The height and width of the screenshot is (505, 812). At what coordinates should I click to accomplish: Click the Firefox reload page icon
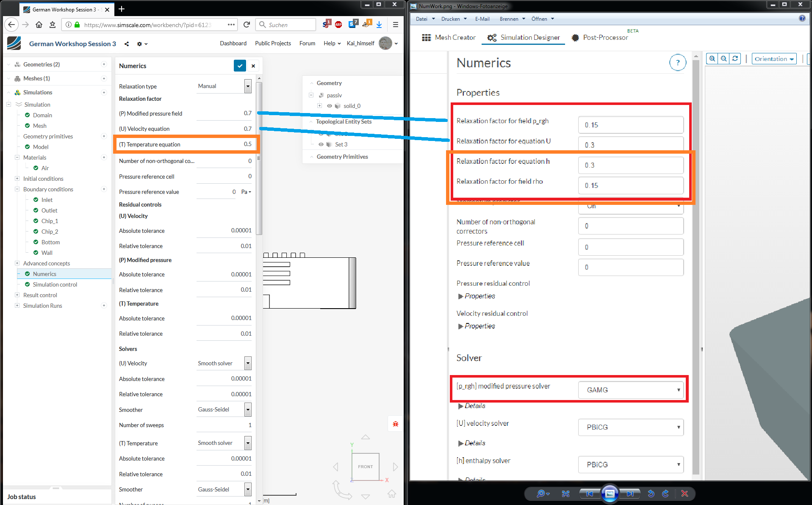click(247, 25)
